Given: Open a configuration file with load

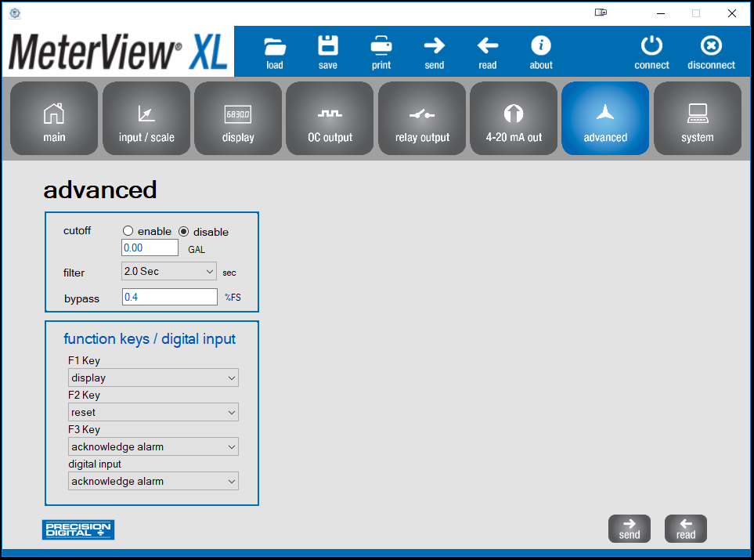Looking at the screenshot, I should 275,52.
